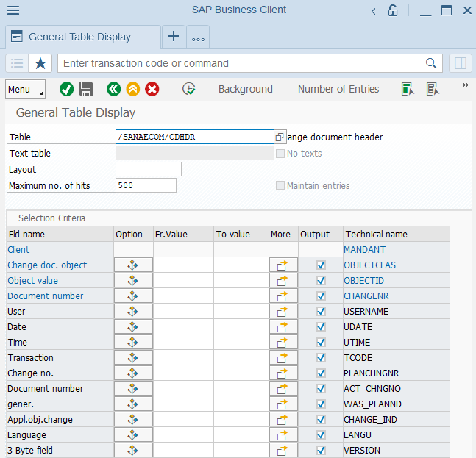
Task: Click the green checkmark Enter icon
Action: (66, 89)
